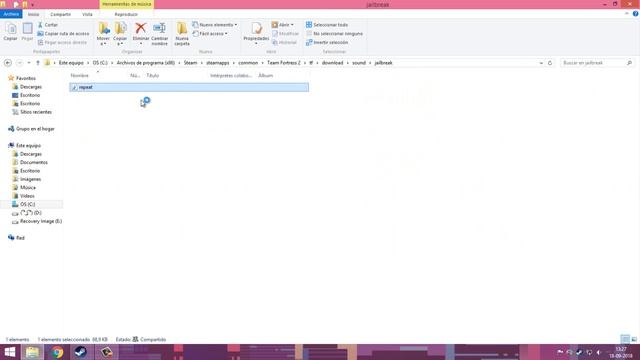Select Vídeos in the sidebar

[27, 196]
